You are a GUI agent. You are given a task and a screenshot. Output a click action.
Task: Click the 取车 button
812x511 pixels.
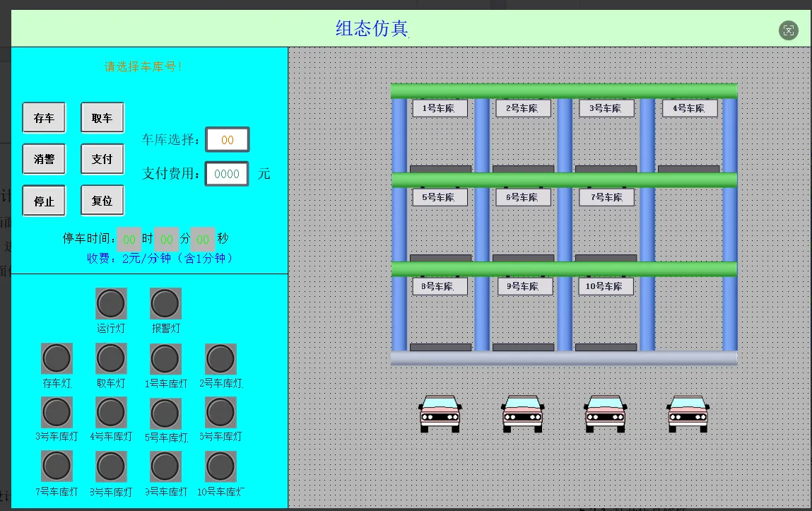click(102, 117)
